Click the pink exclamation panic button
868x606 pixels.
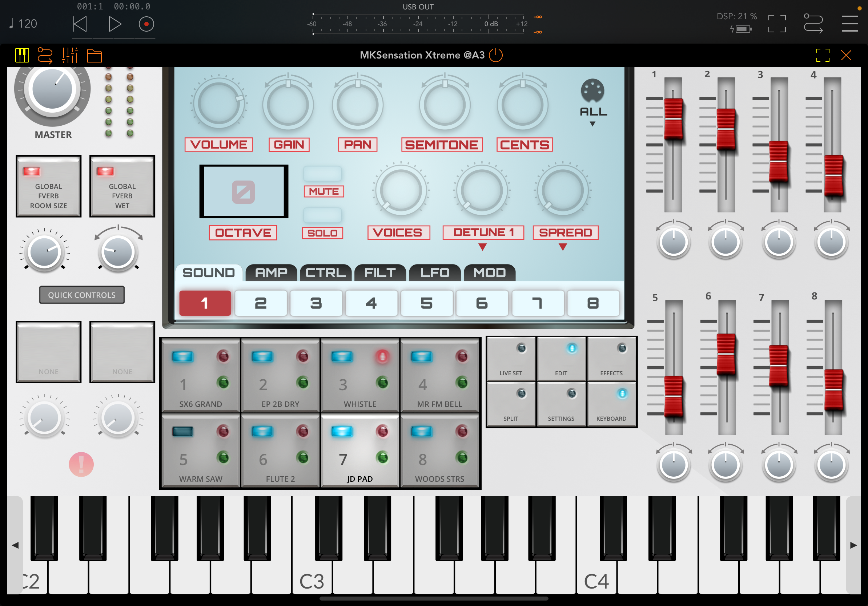(81, 464)
